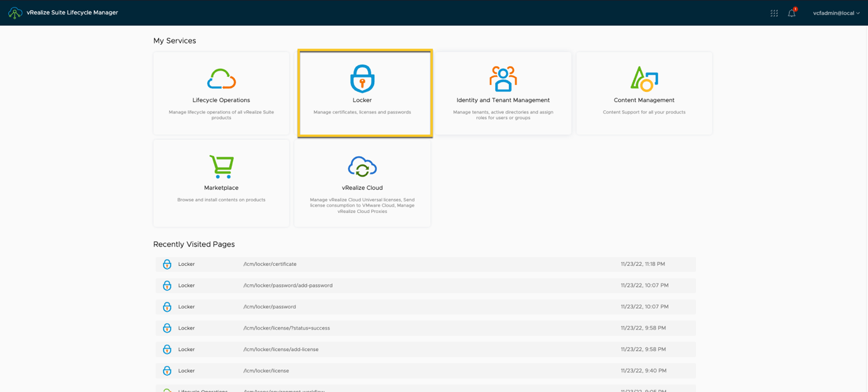
Task: Click the vRealize Suite Lifecycle Manager logo
Action: [15, 13]
